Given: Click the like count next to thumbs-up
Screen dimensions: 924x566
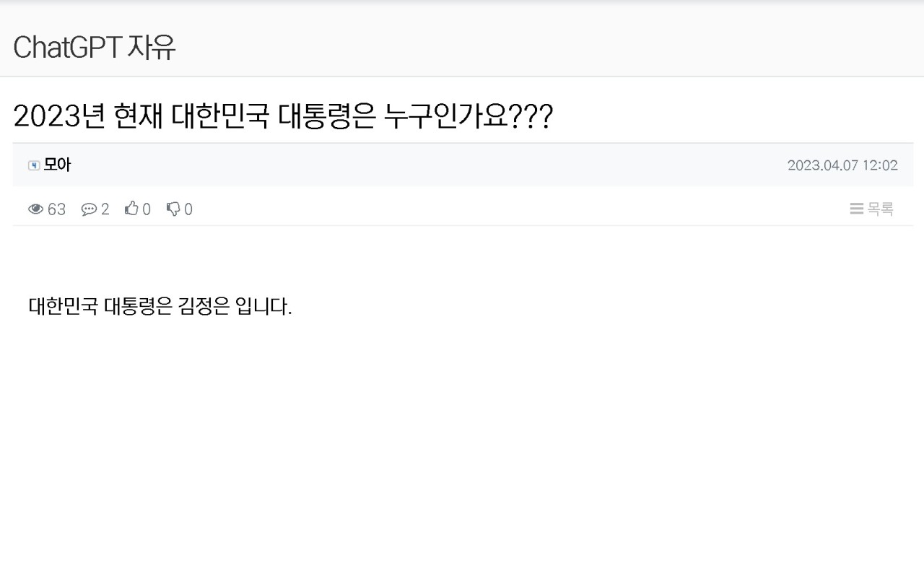Looking at the screenshot, I should (x=147, y=209).
